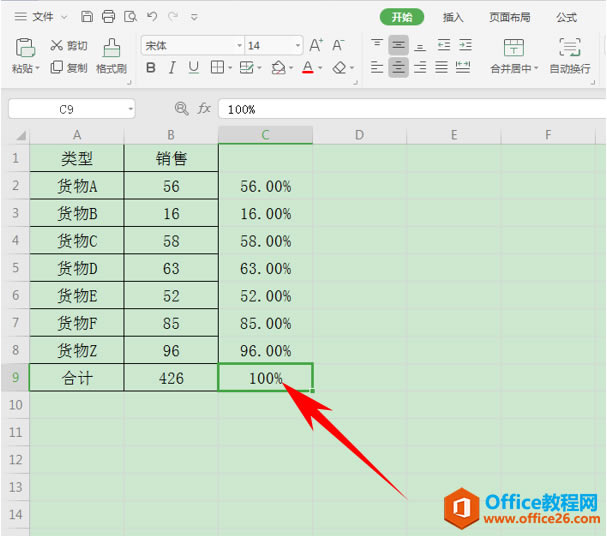
Task: Align text vertically to middle
Action: (398, 45)
